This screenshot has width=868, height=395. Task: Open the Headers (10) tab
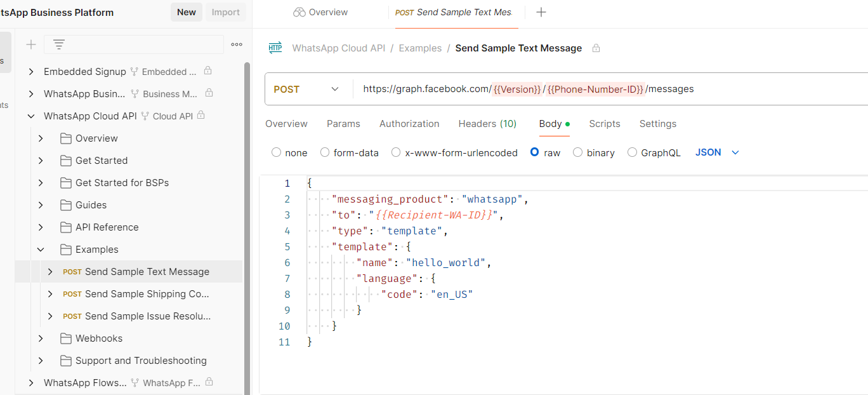[487, 124]
